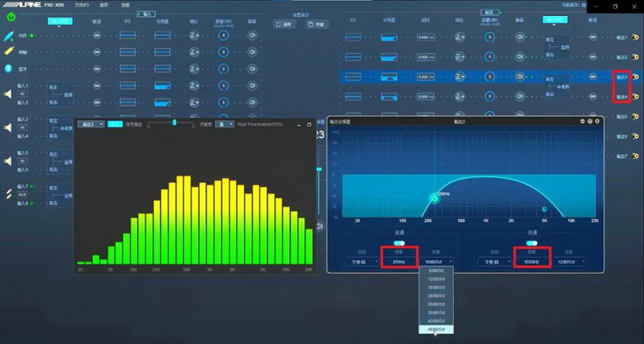Choose 48dB/Oct from the slope list
This screenshot has width=644, height=344.
[x=436, y=329]
